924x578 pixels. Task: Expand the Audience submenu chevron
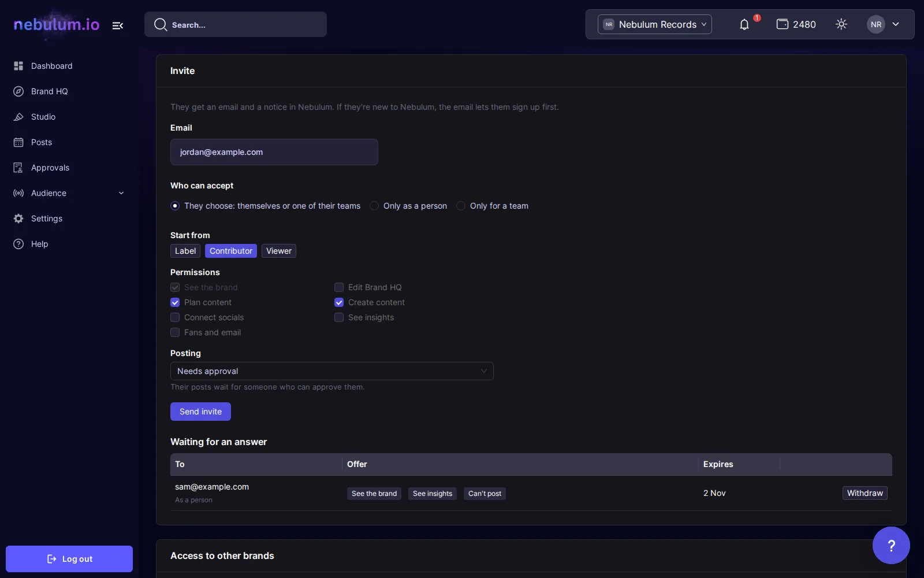121,193
